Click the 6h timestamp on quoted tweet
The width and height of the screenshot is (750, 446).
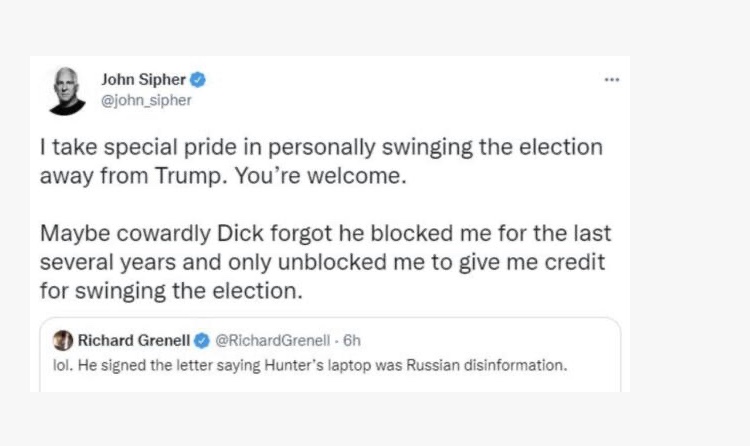click(351, 340)
